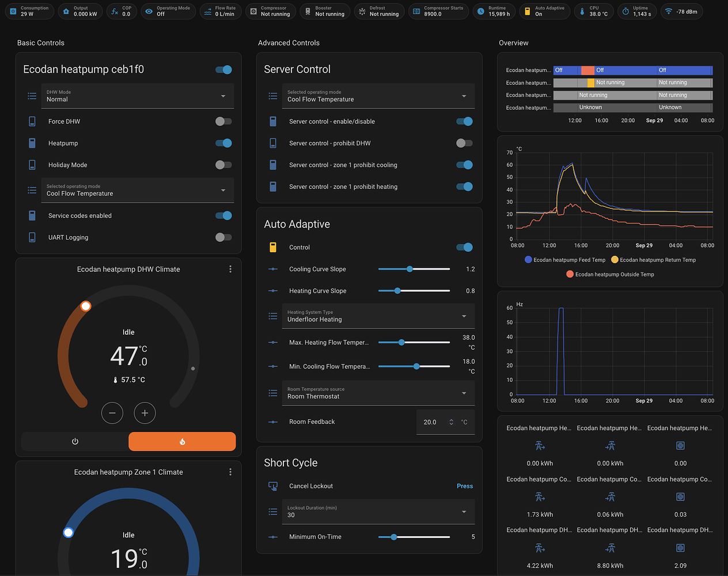Enable the Force DHW toggle
This screenshot has height=576, width=728.
point(223,122)
